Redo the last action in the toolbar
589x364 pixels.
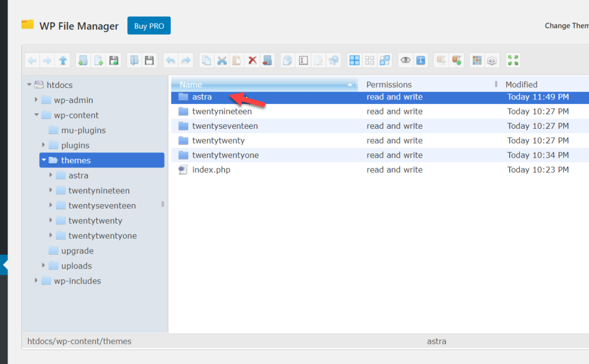click(186, 60)
